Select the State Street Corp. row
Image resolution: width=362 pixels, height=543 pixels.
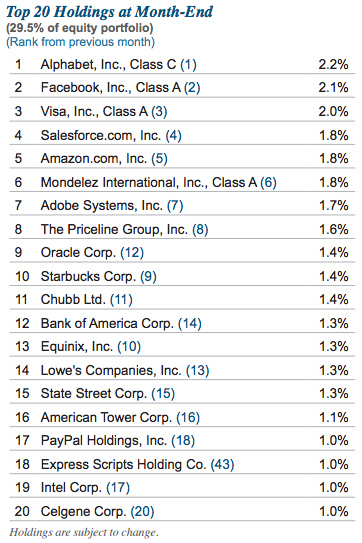(x=182, y=394)
